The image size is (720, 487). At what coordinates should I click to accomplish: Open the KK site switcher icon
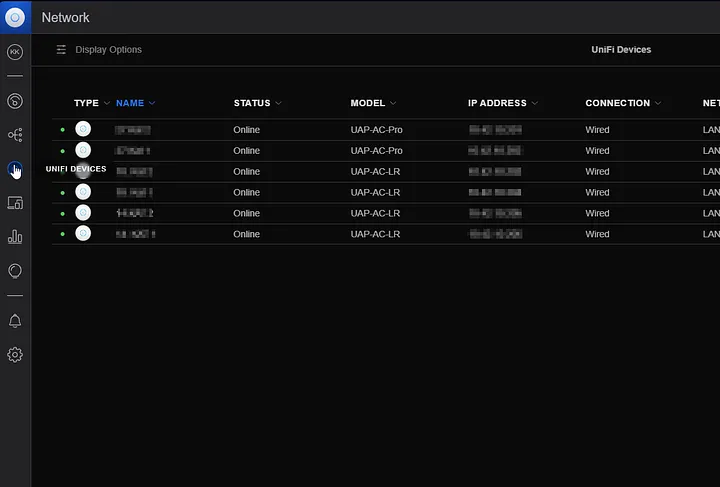[x=15, y=52]
